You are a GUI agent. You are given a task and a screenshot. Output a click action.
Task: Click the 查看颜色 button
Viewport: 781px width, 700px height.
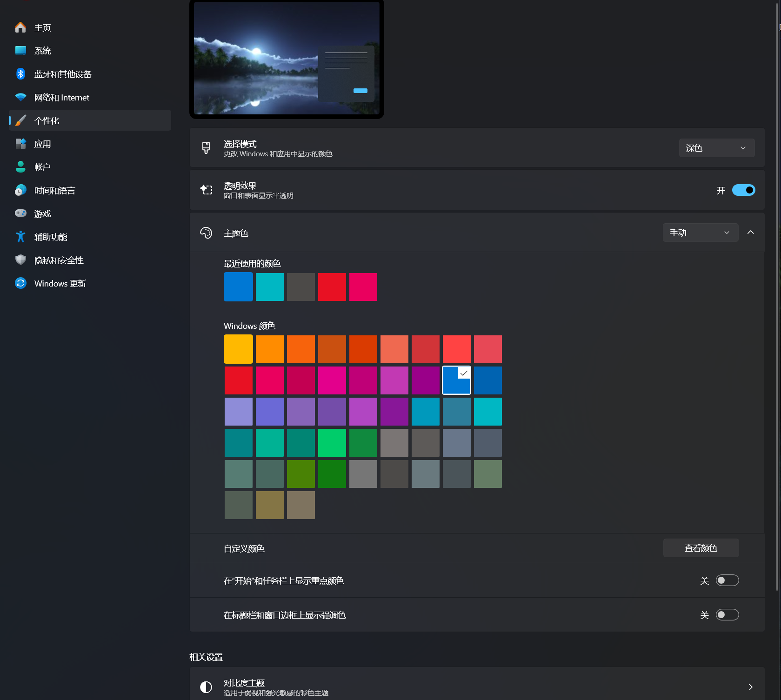(701, 548)
